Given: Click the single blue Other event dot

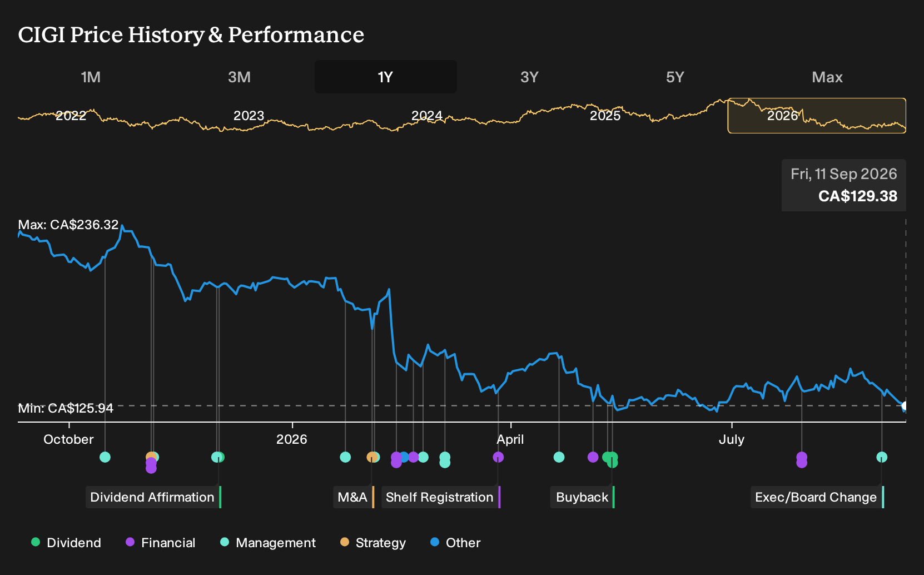Looking at the screenshot, I should pos(404,457).
